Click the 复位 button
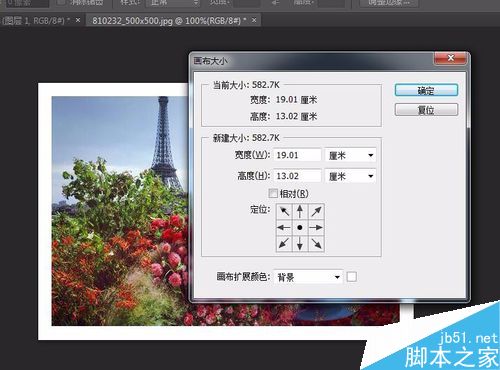The image size is (500, 370). (426, 110)
